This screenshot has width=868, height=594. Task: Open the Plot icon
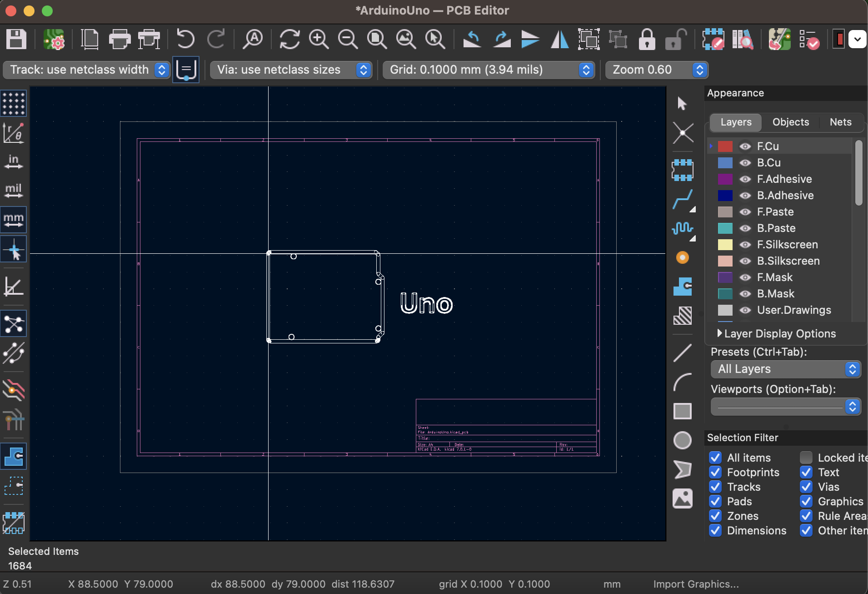click(x=149, y=39)
